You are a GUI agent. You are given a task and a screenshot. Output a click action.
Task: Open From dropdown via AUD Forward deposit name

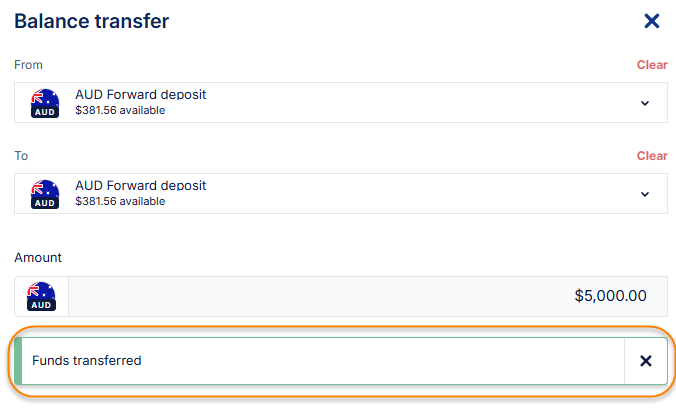pyautogui.click(x=140, y=95)
